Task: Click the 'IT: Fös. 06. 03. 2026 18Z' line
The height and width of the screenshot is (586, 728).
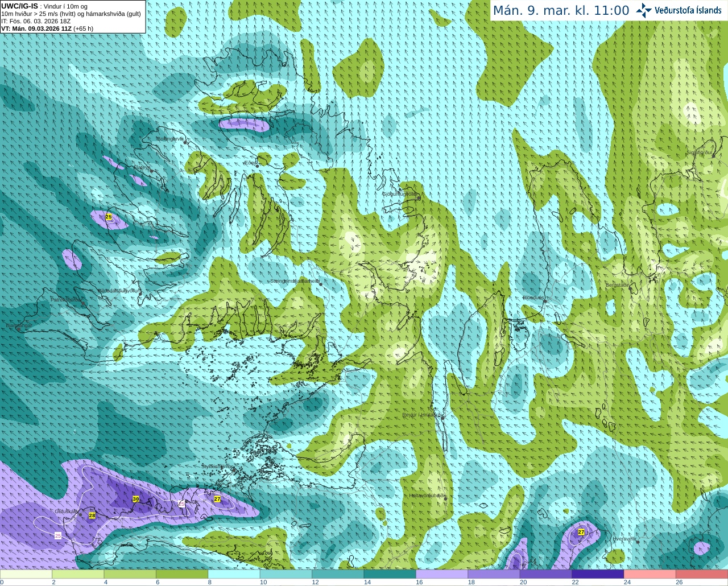Action: (36, 21)
